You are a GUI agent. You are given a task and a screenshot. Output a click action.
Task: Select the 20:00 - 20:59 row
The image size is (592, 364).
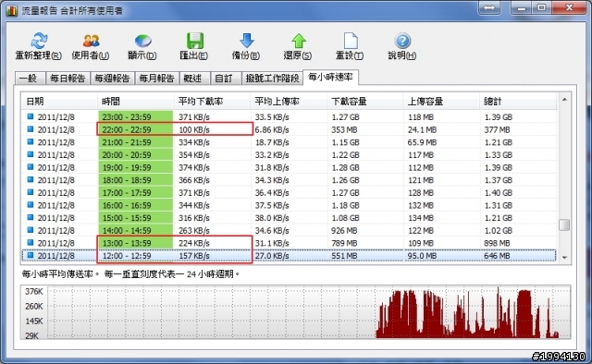pos(289,154)
